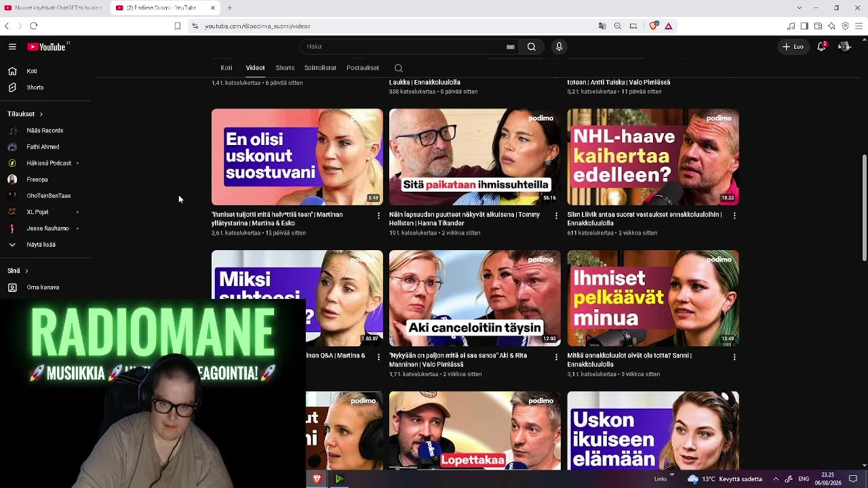Play the 'En olisi uskonut suostuvani' video
This screenshot has height=488, width=868.
(297, 157)
